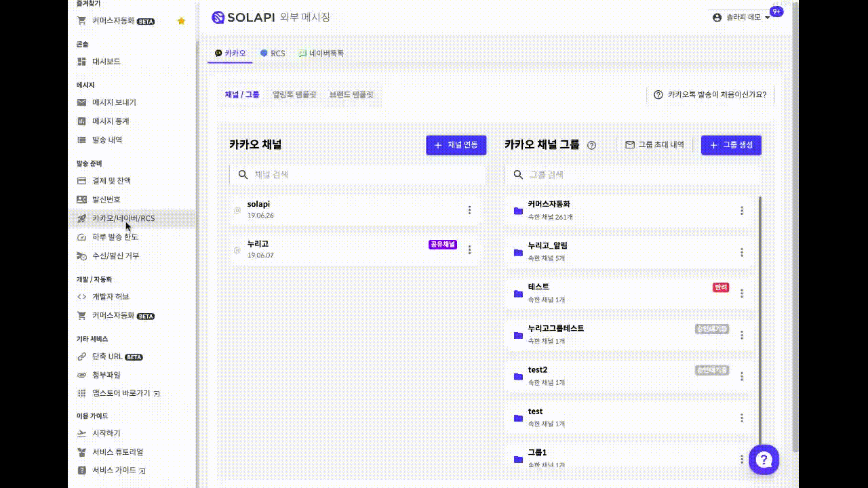Open 메시지 통계 in sidebar

pyautogui.click(x=111, y=121)
